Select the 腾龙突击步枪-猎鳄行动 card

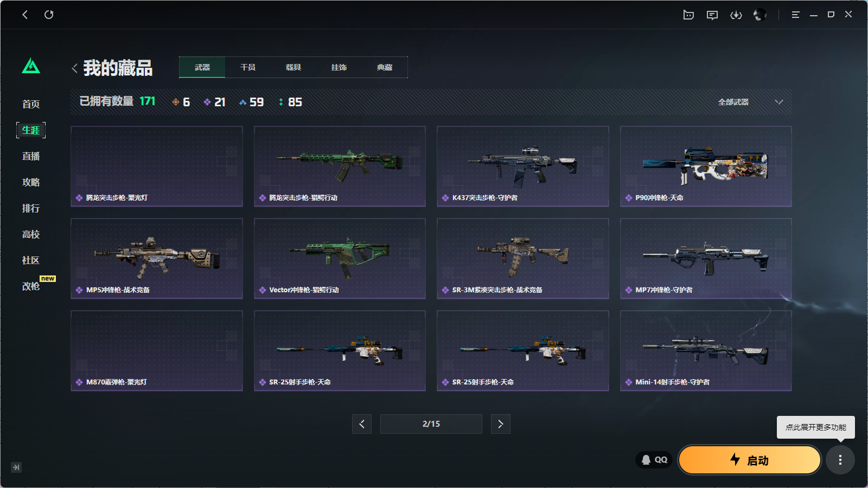click(x=340, y=166)
